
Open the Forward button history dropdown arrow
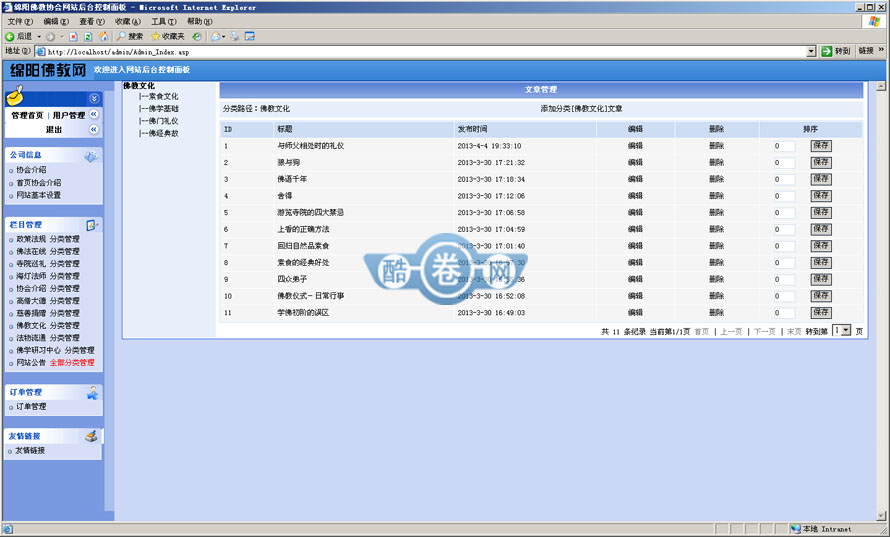(61, 37)
